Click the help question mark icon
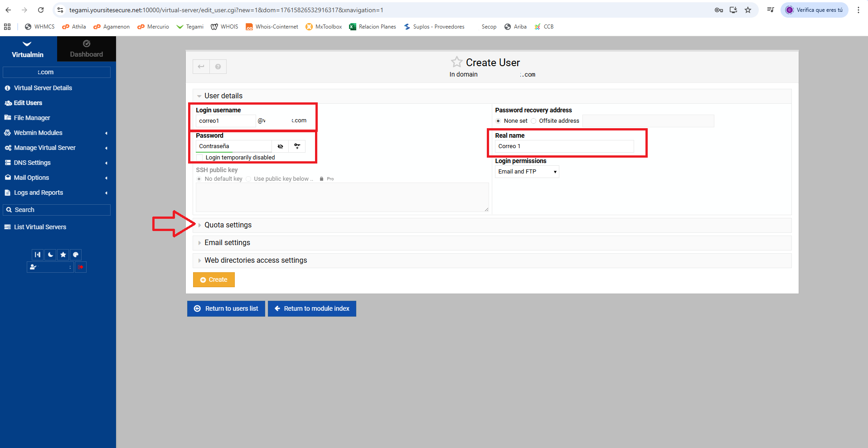Screen dimensions: 868x448 click(x=218, y=67)
